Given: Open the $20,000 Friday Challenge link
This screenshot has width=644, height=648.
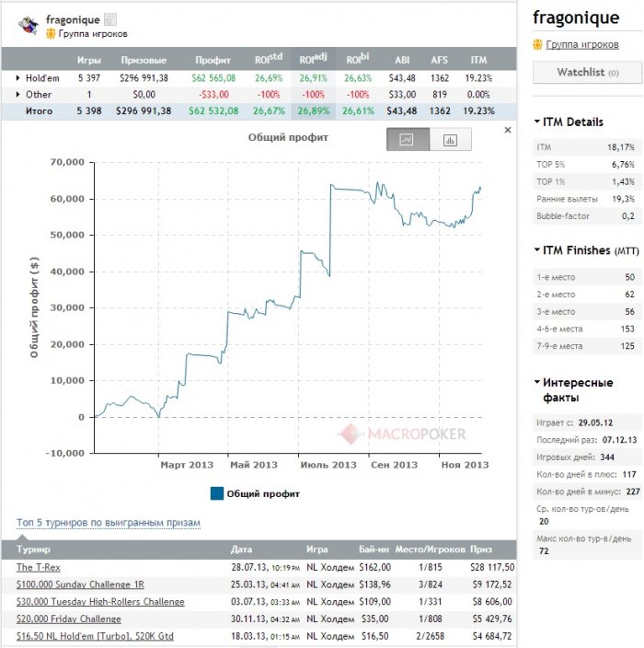Looking at the screenshot, I should pyautogui.click(x=69, y=619).
